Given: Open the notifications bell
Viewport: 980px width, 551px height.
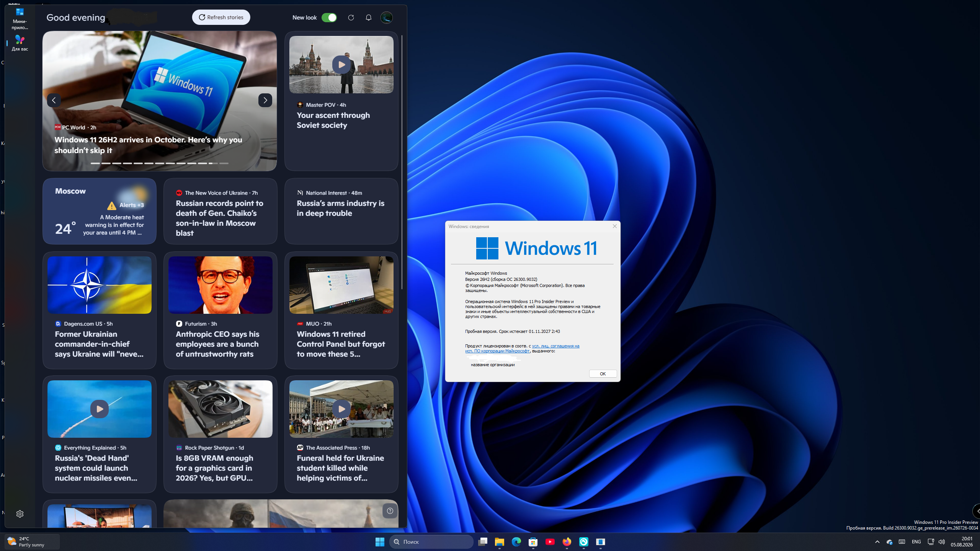Looking at the screenshot, I should pyautogui.click(x=369, y=18).
